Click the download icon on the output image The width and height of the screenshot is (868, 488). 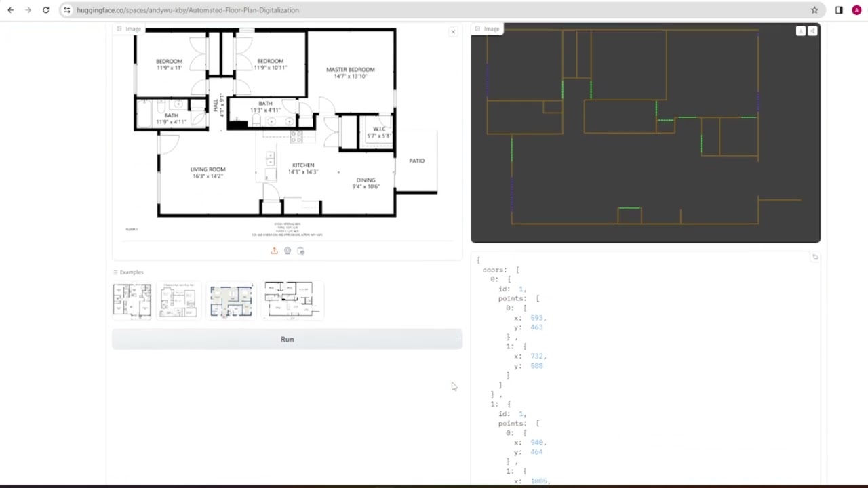coord(800,30)
